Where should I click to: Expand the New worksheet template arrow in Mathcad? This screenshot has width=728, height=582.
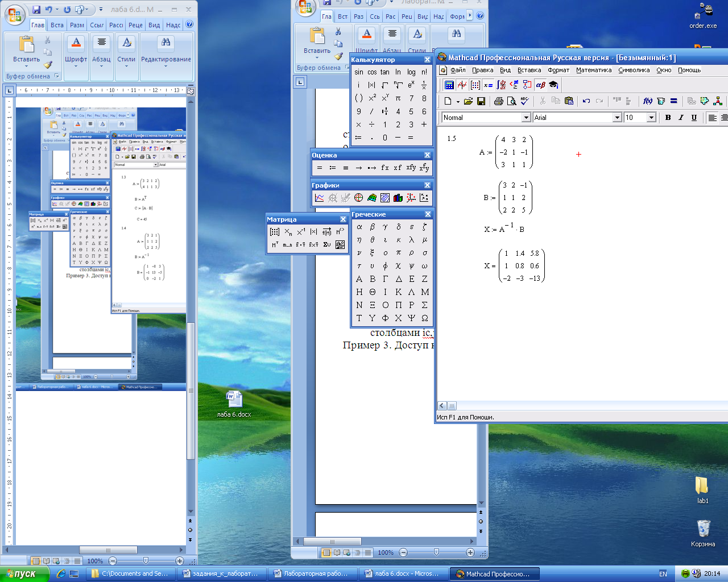[458, 102]
